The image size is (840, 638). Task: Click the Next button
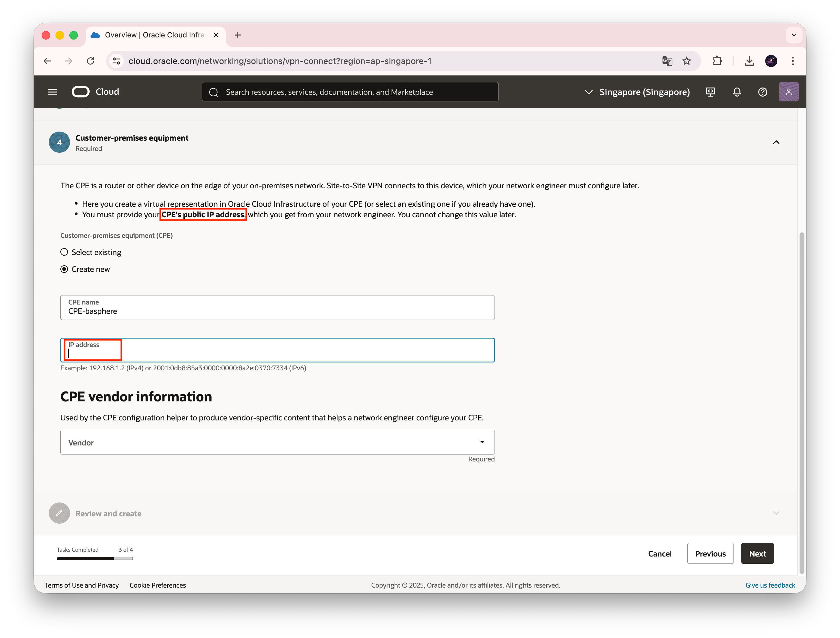click(757, 553)
